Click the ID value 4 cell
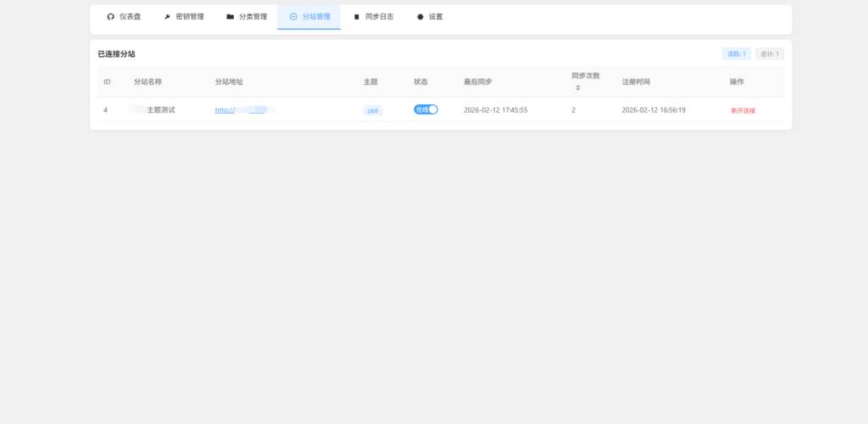Screen dimensions: 868x424 (x=105, y=110)
